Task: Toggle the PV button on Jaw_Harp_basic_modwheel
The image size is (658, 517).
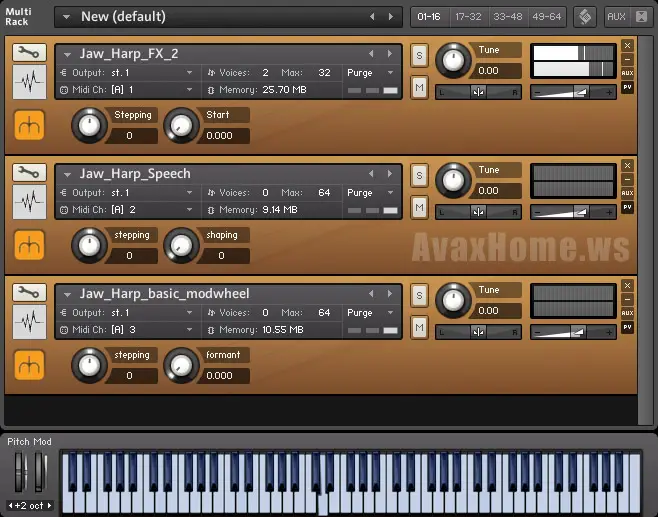Action: [627, 327]
